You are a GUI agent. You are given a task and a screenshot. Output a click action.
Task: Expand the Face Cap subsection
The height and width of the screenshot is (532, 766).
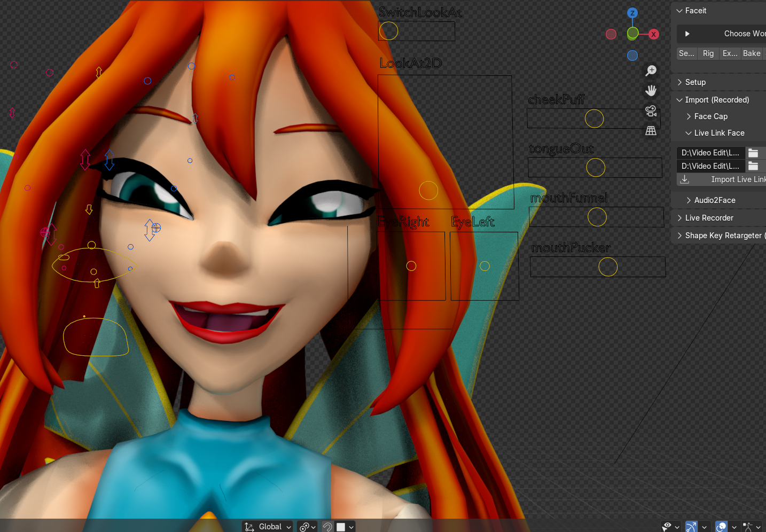click(689, 116)
